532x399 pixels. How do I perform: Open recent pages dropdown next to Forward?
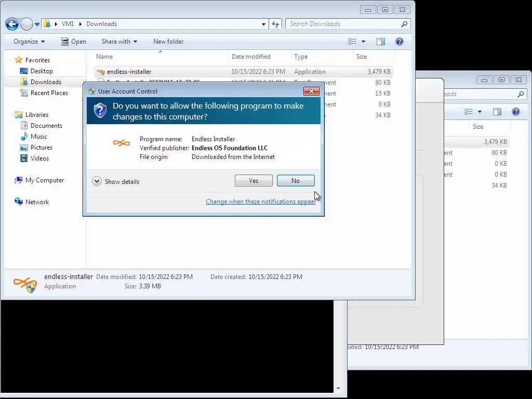tap(37, 24)
